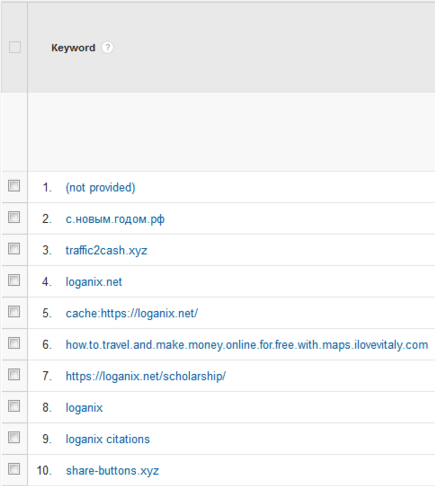Open the loganix.net keyword link
The image size is (435, 486).
pos(94,282)
